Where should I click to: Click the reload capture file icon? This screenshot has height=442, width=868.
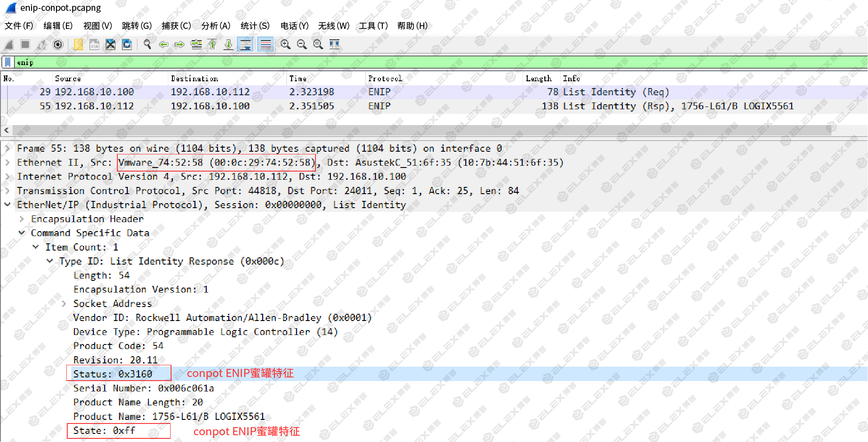coord(127,44)
